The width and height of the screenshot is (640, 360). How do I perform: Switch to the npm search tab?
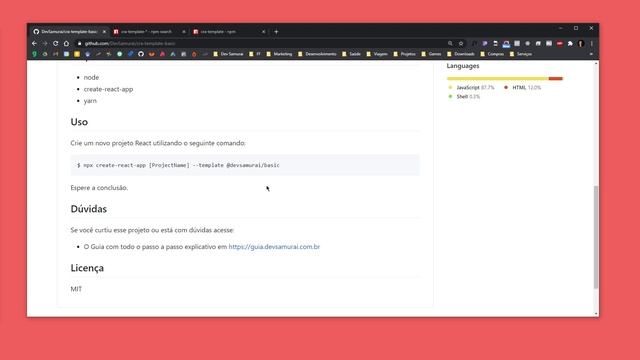coord(146,31)
